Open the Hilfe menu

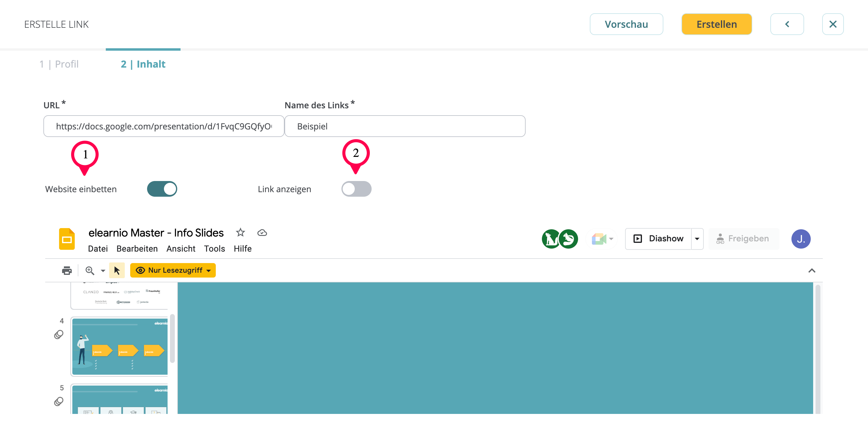click(243, 249)
